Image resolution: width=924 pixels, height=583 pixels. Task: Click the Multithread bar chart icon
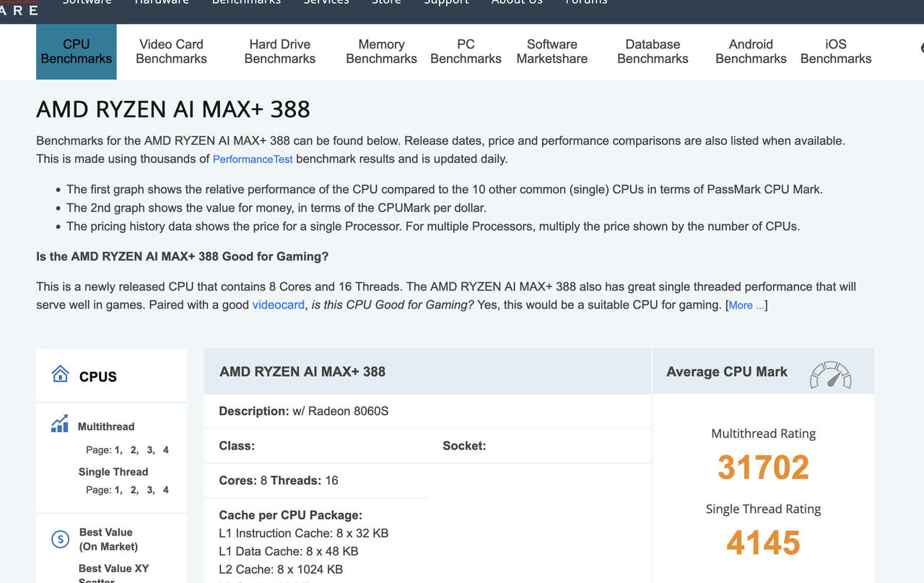(x=60, y=424)
